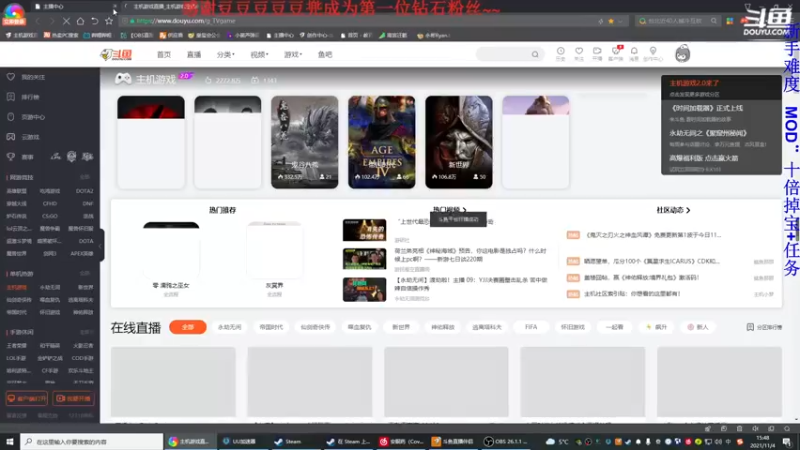Stop page loading with the X button
Image resolution: width=800 pixels, height=450 pixels.
(x=66, y=21)
